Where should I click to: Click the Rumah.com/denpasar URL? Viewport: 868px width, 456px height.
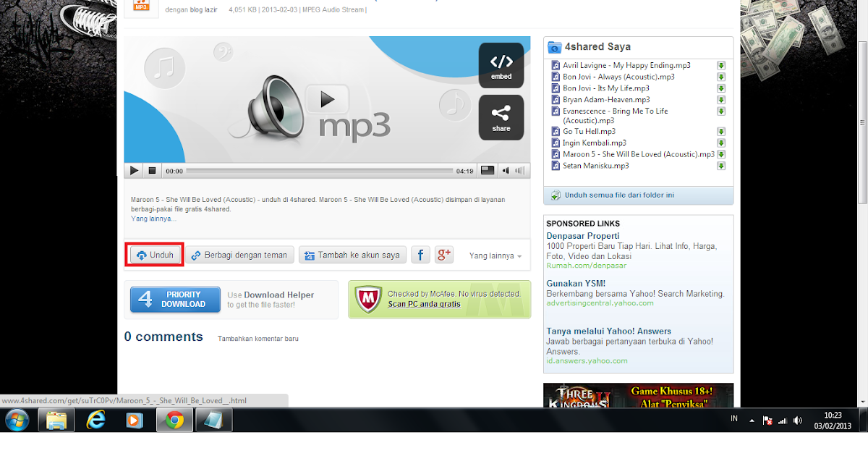pyautogui.click(x=587, y=266)
